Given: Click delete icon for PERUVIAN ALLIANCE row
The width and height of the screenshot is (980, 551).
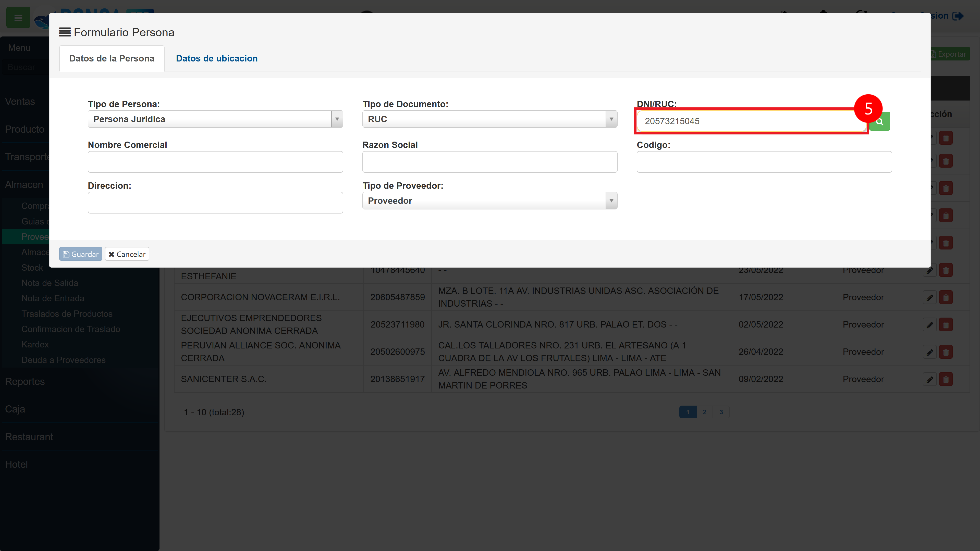Looking at the screenshot, I should [946, 352].
